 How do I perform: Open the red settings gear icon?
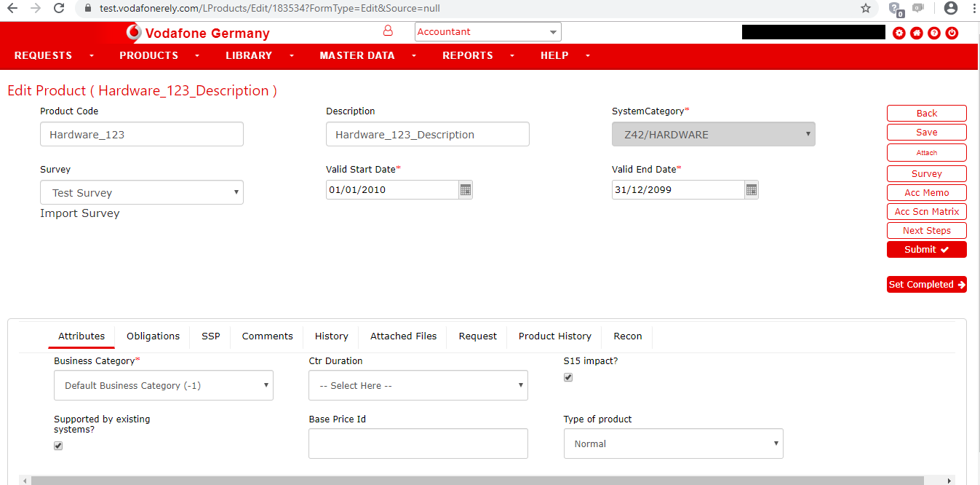coord(899,33)
